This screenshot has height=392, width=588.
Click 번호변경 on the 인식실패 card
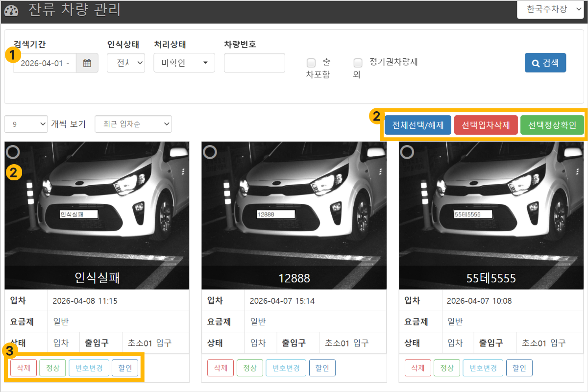(89, 368)
